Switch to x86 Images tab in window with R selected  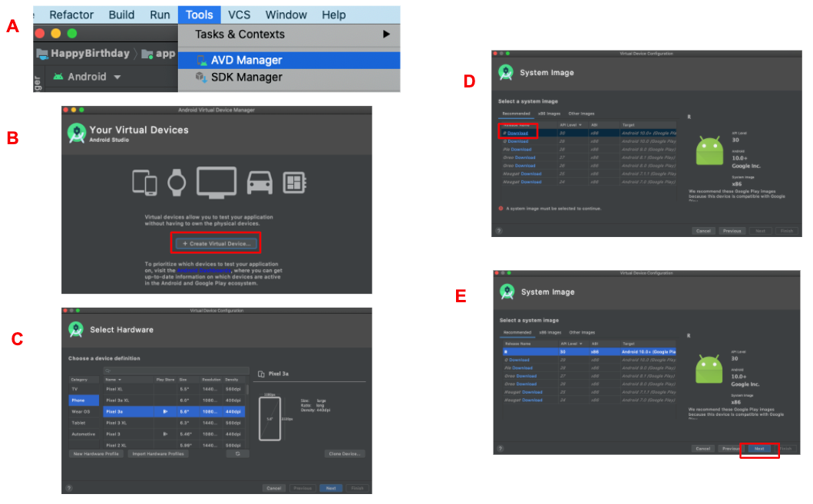tap(550, 332)
